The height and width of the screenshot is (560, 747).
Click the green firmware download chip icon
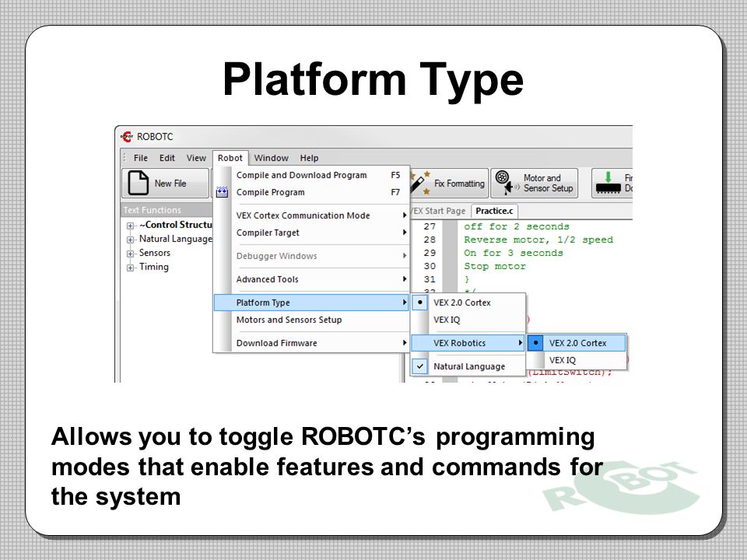tap(608, 183)
